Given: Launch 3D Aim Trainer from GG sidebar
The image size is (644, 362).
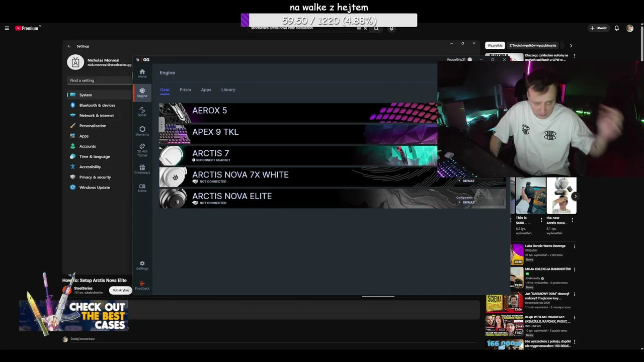Looking at the screenshot, I should tap(142, 150).
